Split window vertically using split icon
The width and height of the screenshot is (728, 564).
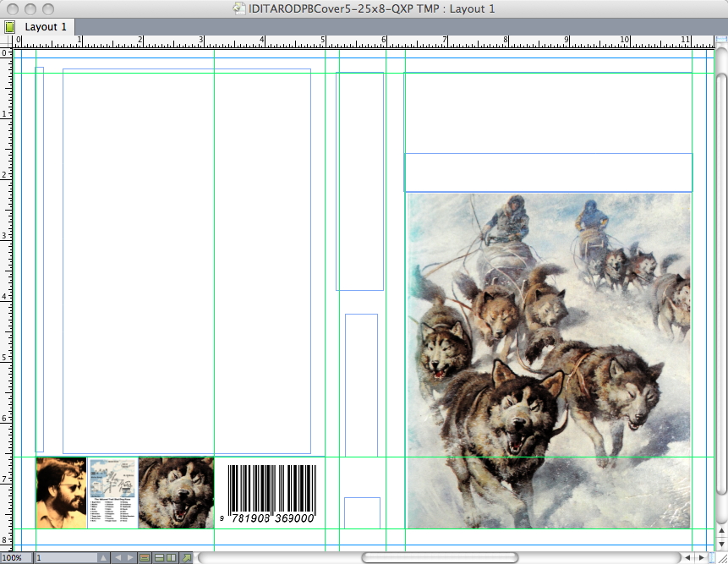(x=172, y=557)
